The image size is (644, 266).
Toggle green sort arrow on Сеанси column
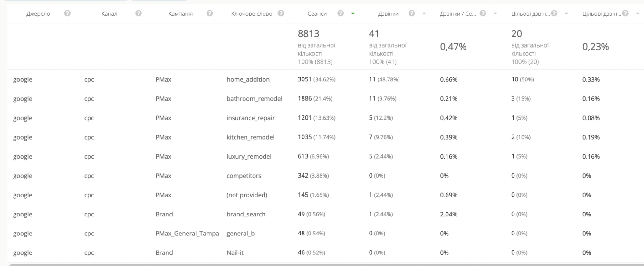point(353,14)
